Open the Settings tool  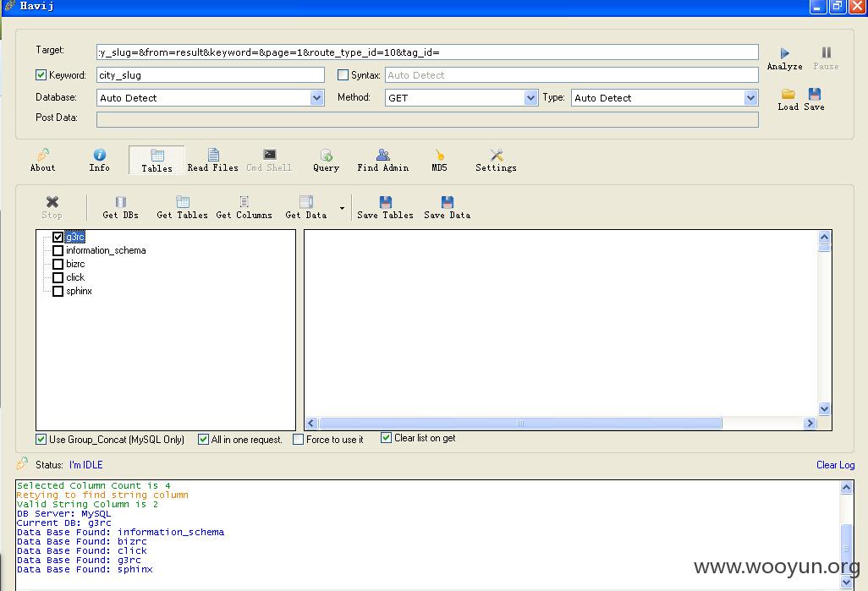(x=496, y=161)
